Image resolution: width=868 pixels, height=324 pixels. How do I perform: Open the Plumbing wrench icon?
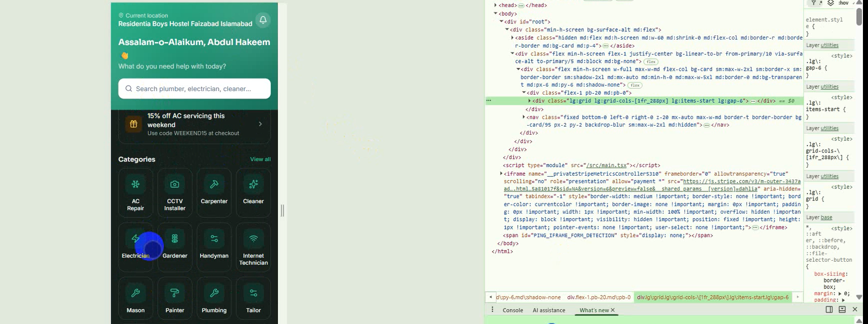point(214,293)
